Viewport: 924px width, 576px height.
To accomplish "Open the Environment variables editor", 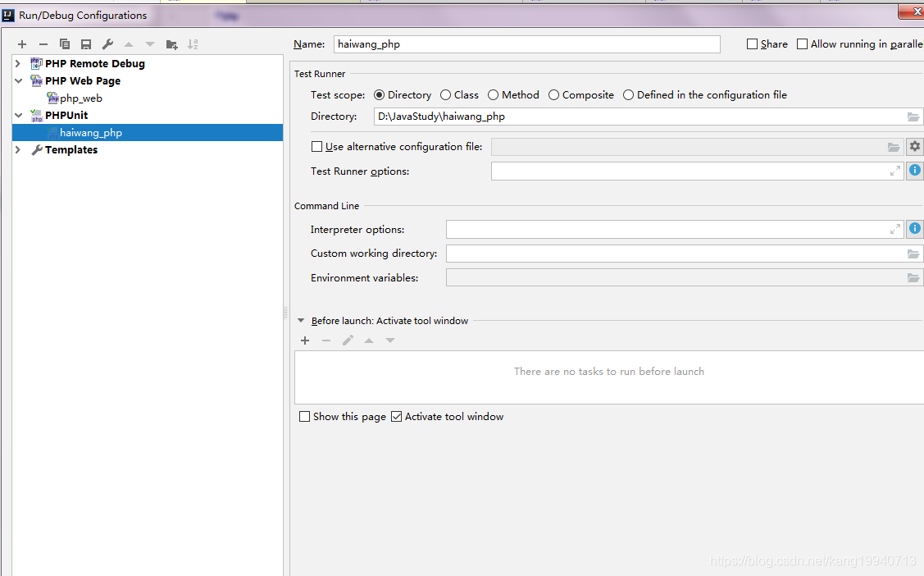I will [x=913, y=277].
